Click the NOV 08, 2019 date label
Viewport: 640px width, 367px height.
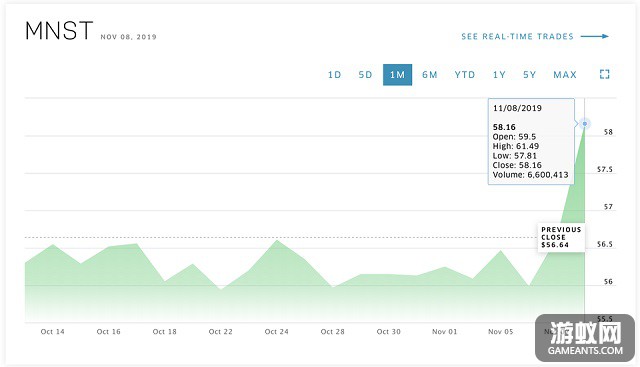pyautogui.click(x=129, y=37)
